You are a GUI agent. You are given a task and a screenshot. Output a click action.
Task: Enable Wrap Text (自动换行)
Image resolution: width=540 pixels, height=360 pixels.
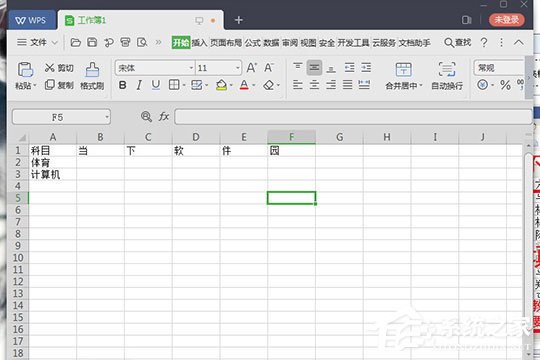[x=447, y=76]
